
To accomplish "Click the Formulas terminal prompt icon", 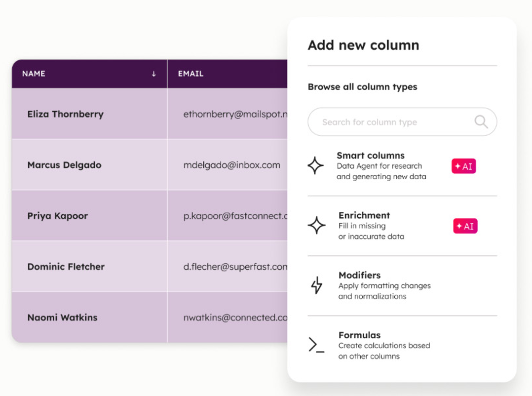I will tap(316, 345).
